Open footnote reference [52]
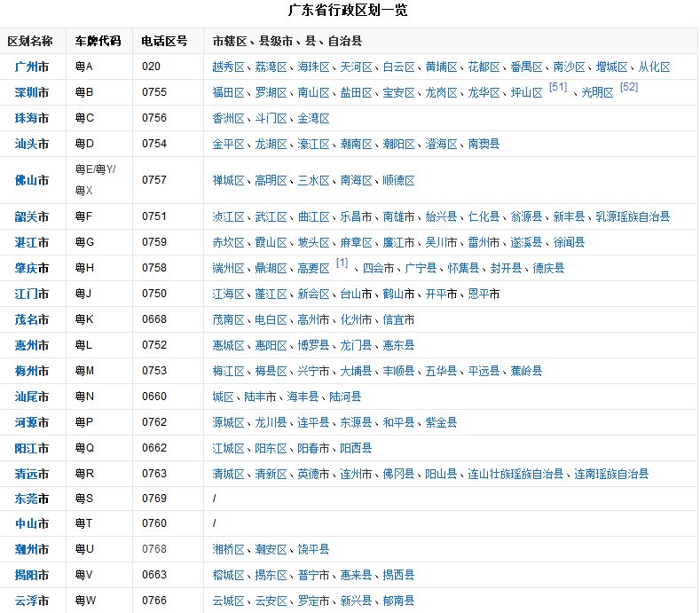The height and width of the screenshot is (613, 700). (x=629, y=87)
